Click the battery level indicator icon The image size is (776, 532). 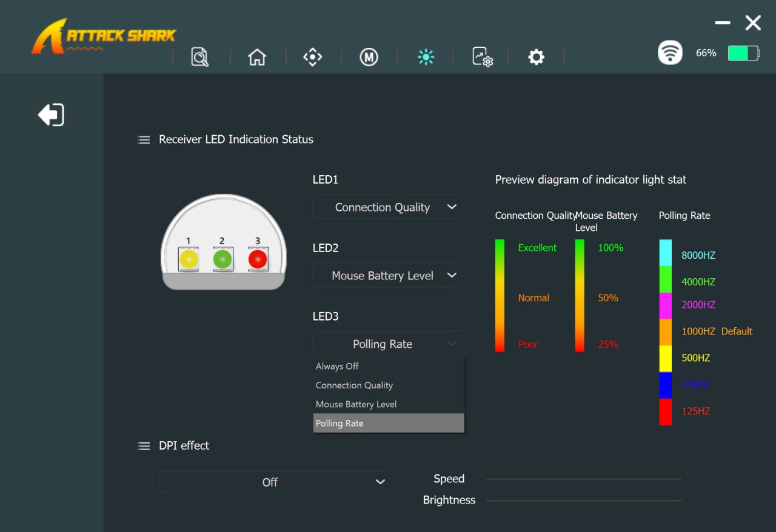744,53
